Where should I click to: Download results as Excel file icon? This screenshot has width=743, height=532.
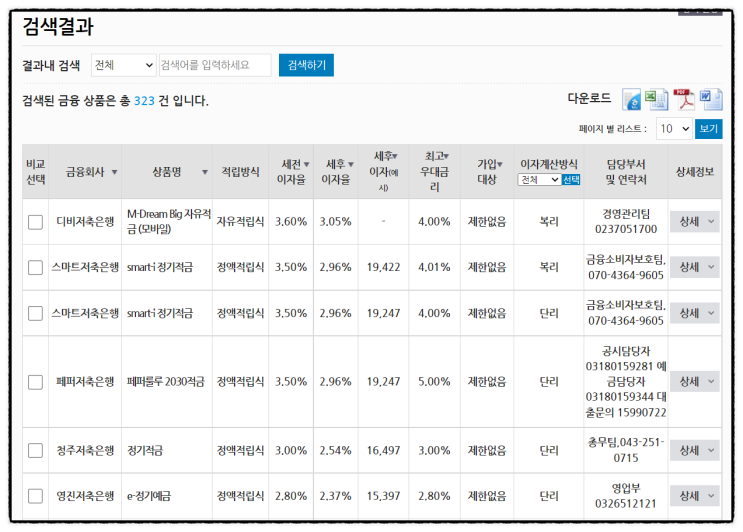(x=656, y=100)
